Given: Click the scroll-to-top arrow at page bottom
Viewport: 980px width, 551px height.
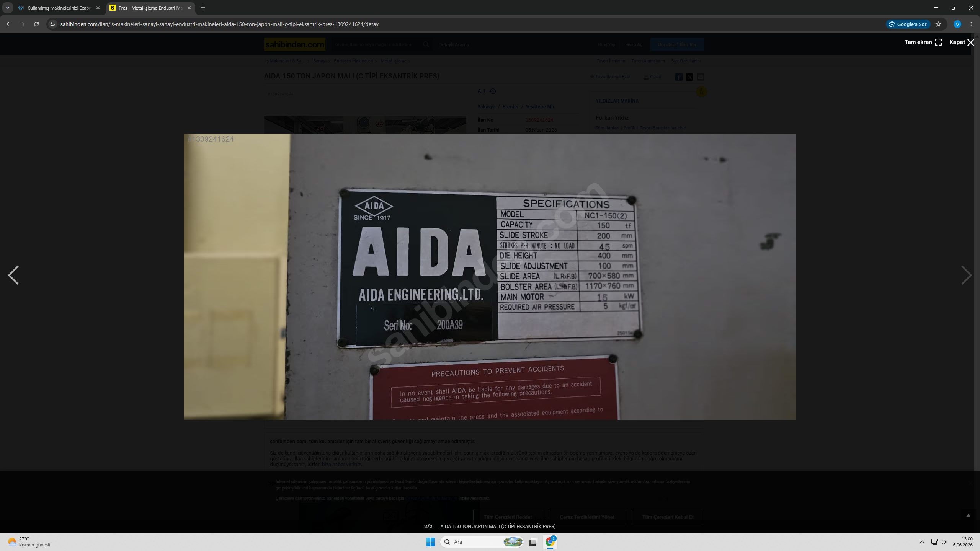Looking at the screenshot, I should coord(968,516).
